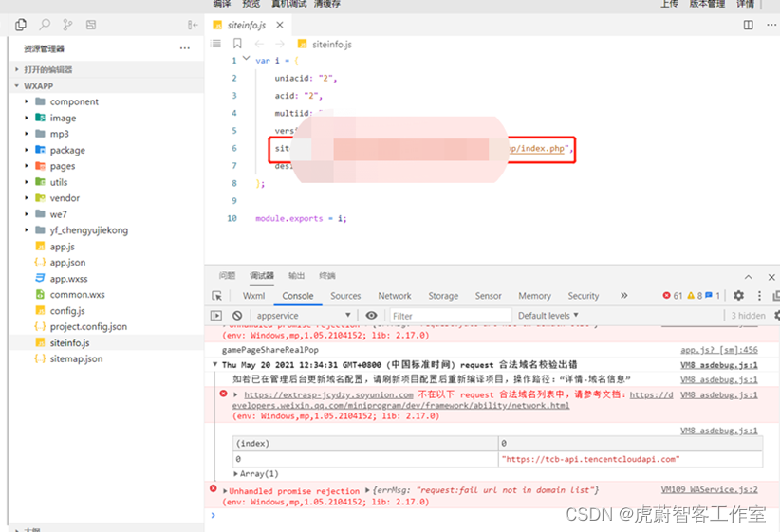Image resolution: width=780 pixels, height=532 pixels.
Task: Click the Extensions panel icon in sidebar
Action: [x=90, y=25]
